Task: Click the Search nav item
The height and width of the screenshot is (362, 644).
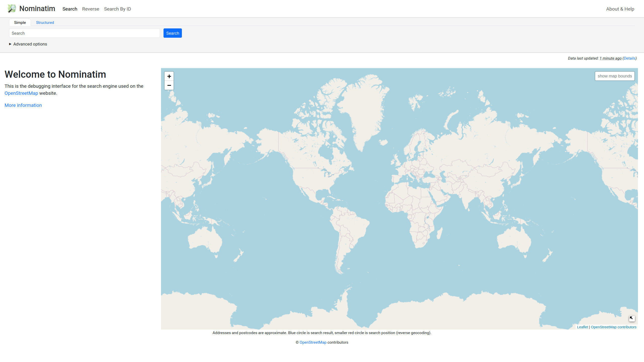Action: click(x=70, y=9)
